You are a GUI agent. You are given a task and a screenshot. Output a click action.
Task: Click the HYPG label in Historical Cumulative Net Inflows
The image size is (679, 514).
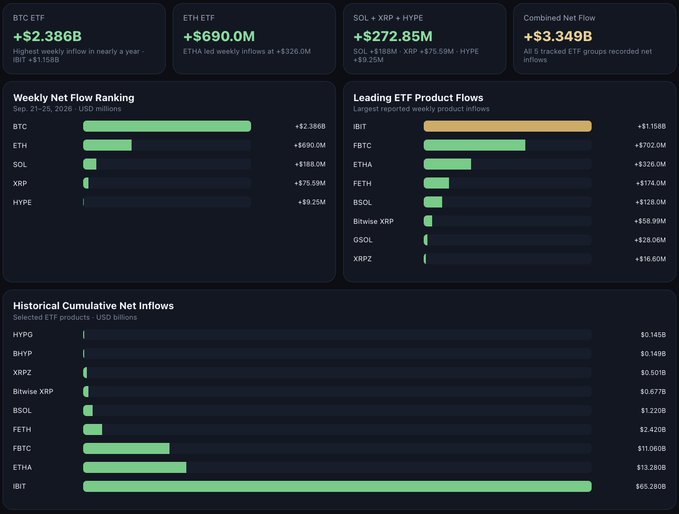pos(23,335)
